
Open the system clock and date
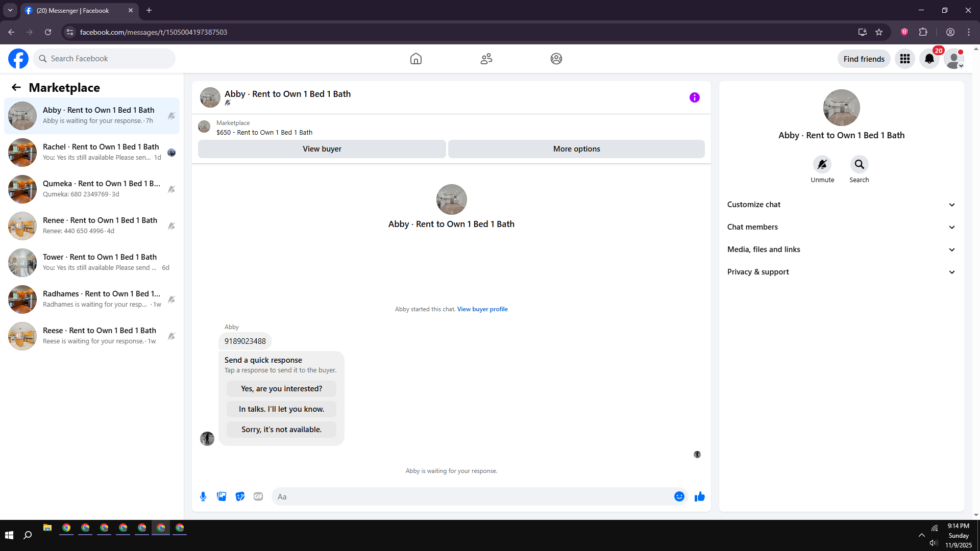pyautogui.click(x=958, y=535)
